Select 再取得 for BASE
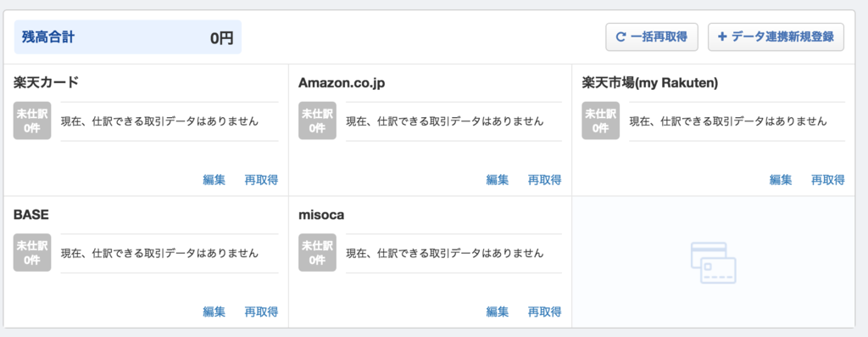The image size is (868, 337). (x=261, y=312)
